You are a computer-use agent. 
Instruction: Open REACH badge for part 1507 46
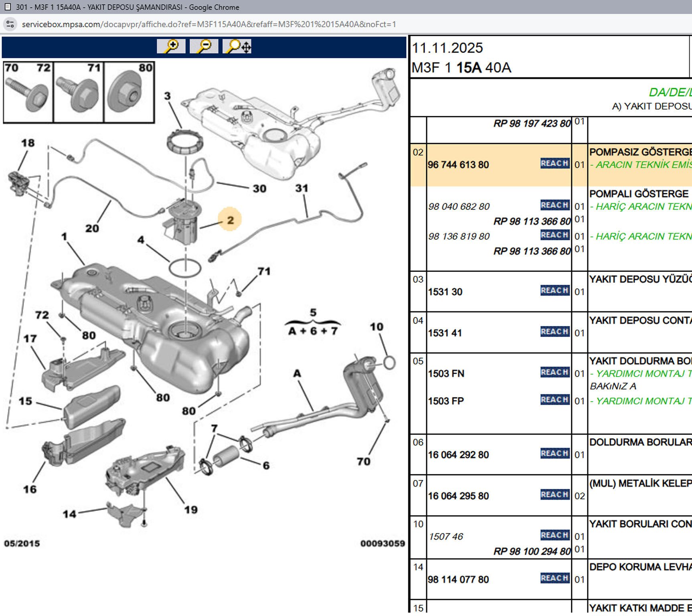[554, 535]
